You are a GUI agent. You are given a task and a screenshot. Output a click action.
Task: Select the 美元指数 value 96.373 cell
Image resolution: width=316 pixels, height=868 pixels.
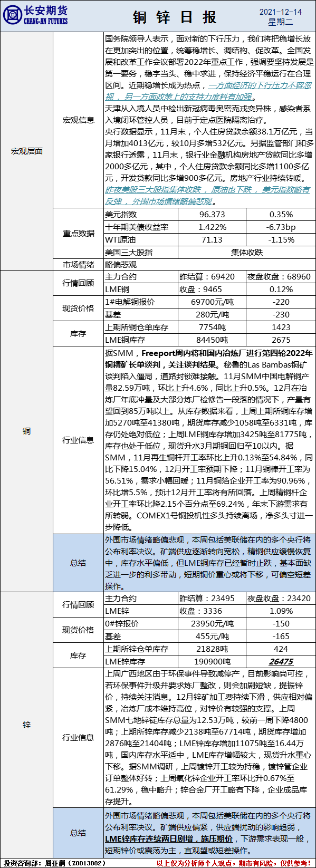point(212,215)
